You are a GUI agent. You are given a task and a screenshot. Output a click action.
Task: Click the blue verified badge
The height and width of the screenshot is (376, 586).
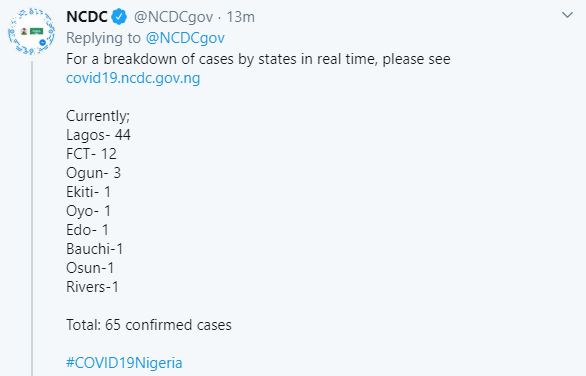click(119, 17)
